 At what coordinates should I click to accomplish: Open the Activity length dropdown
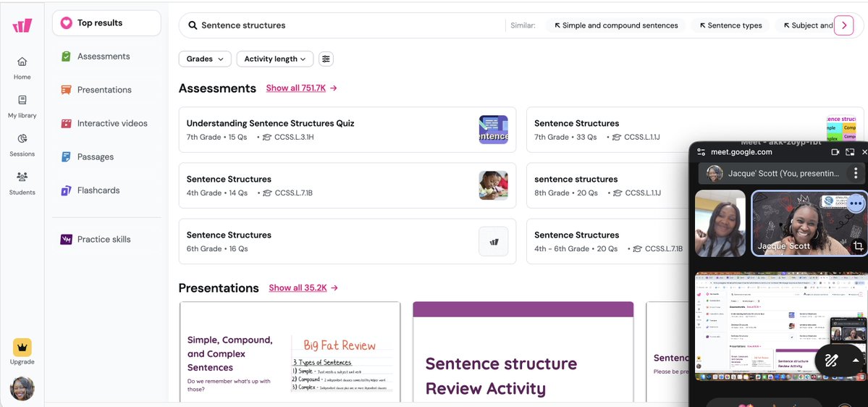pos(275,59)
